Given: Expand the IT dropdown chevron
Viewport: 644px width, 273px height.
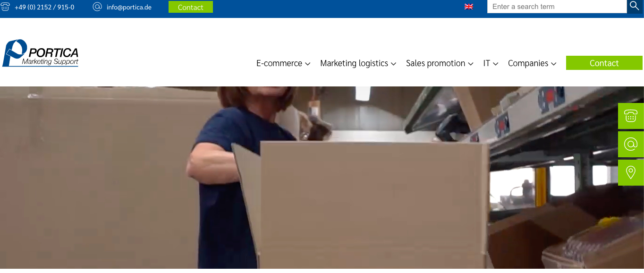Looking at the screenshot, I should pos(496,64).
